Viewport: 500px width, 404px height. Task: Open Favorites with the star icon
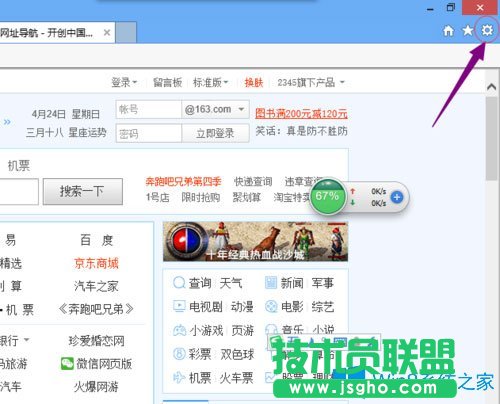click(468, 31)
